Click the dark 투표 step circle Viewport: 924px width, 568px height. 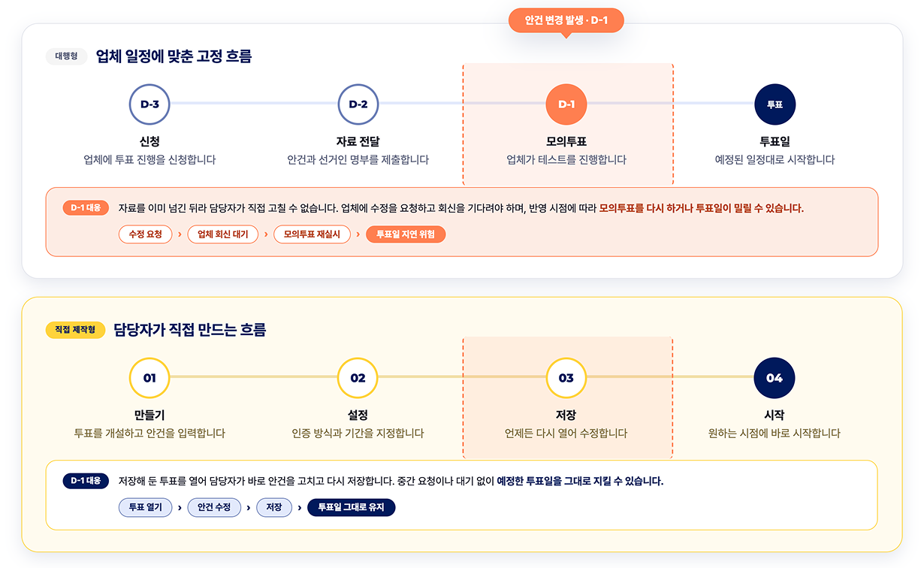point(775,104)
